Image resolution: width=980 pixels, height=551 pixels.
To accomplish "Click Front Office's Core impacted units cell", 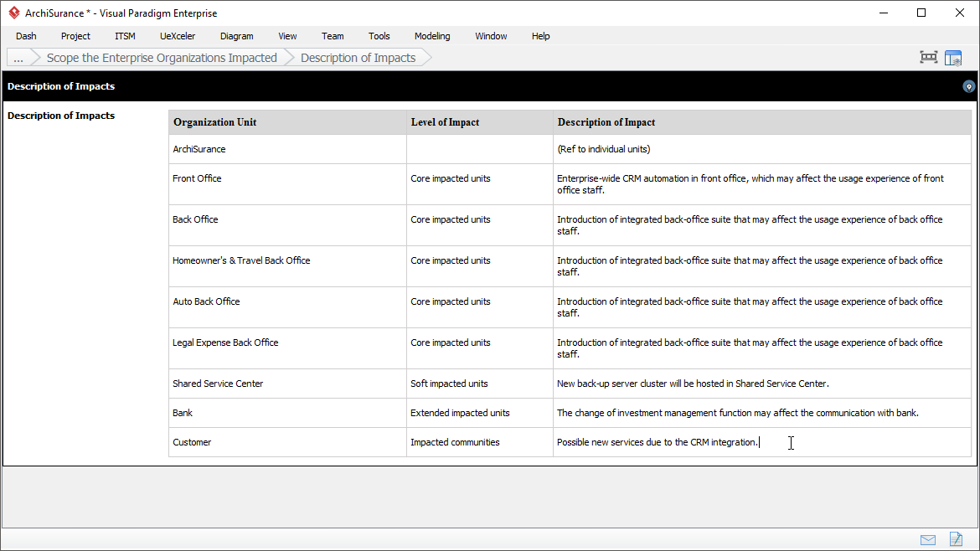I will point(479,184).
